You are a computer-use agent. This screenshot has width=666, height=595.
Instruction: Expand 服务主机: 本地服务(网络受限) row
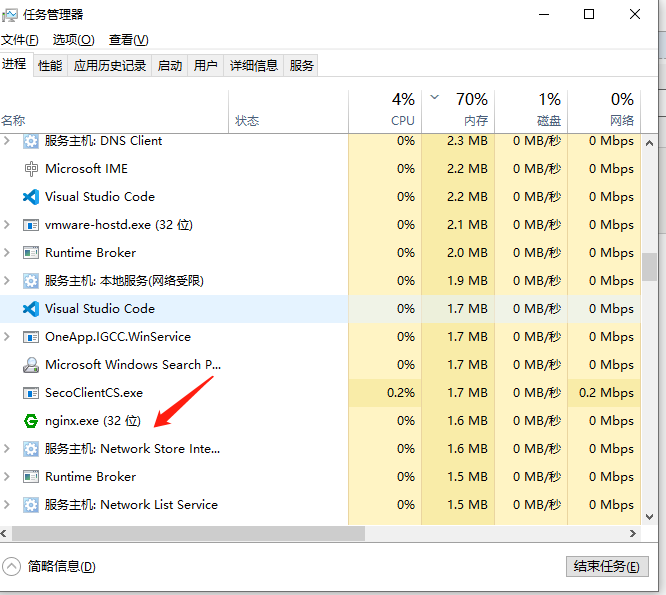[x=6, y=281]
